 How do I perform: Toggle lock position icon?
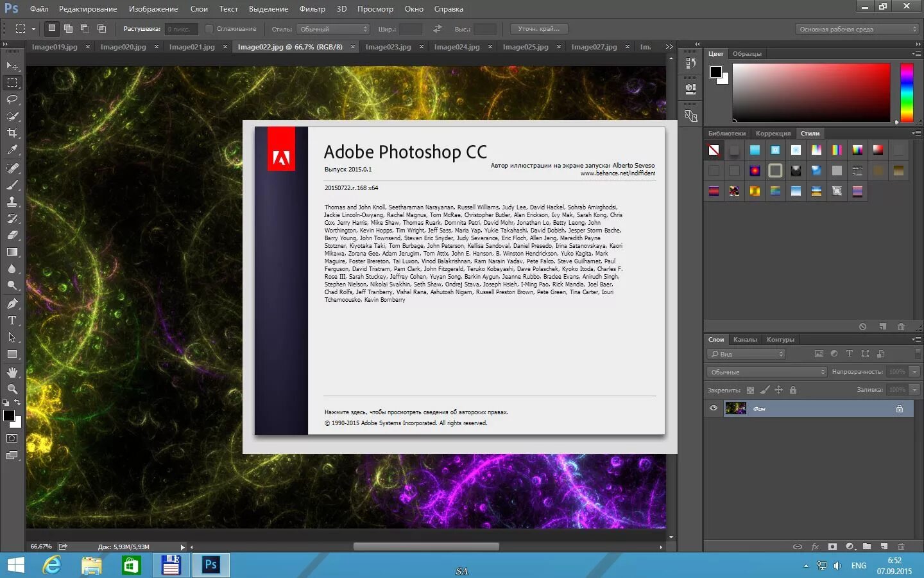pyautogui.click(x=778, y=390)
